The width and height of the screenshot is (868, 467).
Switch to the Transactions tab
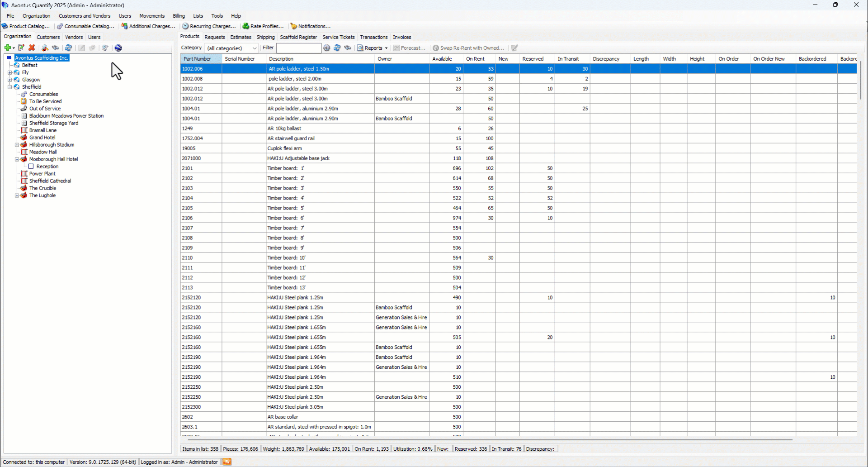tap(373, 37)
